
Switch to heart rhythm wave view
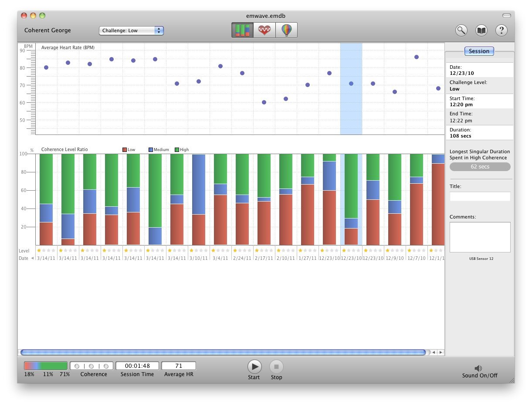coord(264,30)
